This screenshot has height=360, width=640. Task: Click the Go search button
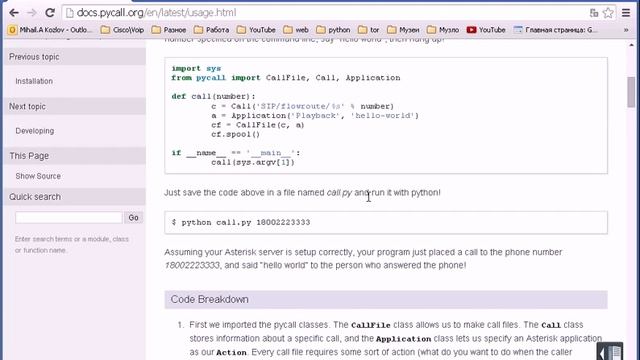click(133, 218)
